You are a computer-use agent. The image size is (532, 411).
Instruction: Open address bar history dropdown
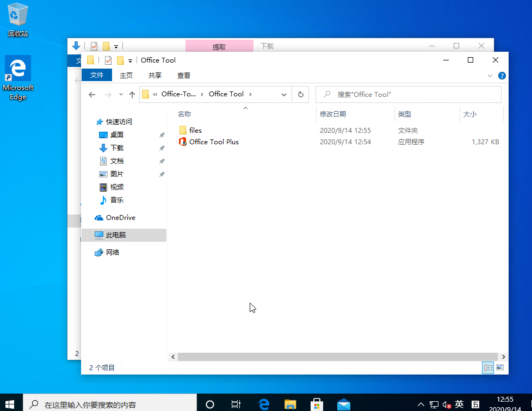tap(283, 94)
